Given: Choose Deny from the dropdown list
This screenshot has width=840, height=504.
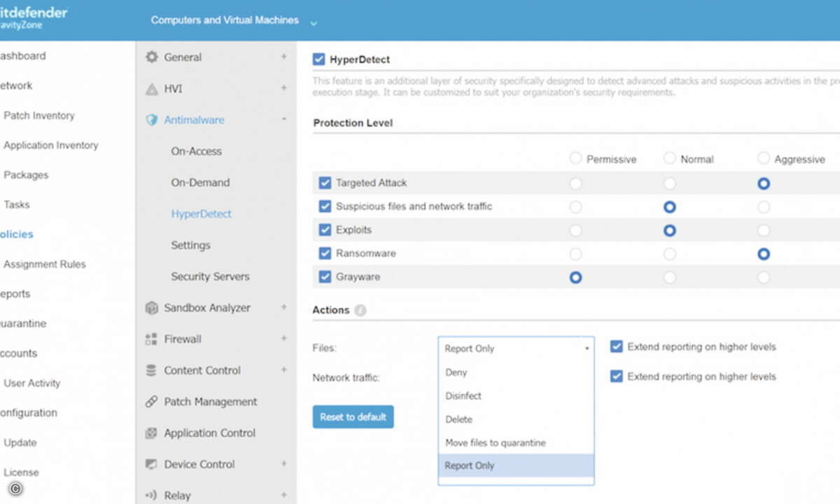Looking at the screenshot, I should [516, 372].
